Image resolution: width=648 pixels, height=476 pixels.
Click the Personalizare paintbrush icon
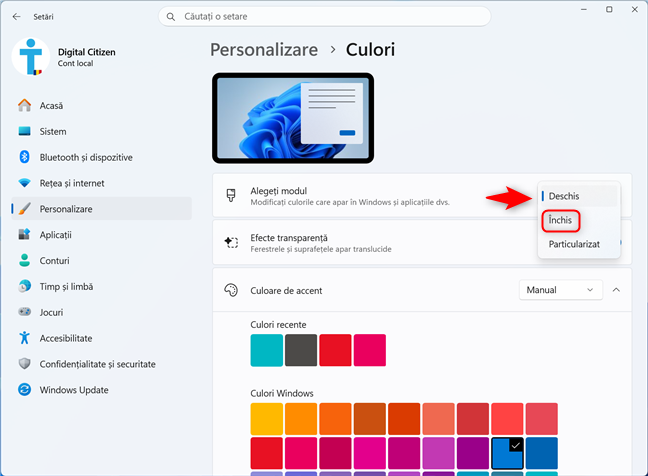coord(25,209)
